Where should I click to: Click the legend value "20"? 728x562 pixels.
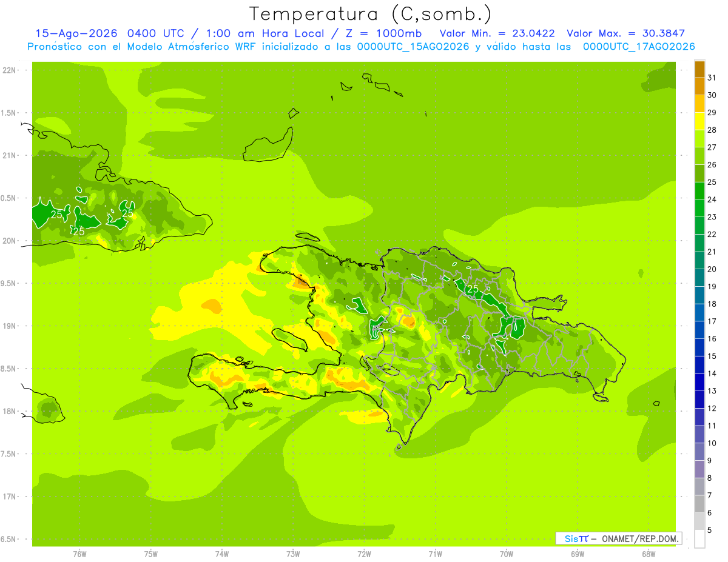[712, 269]
